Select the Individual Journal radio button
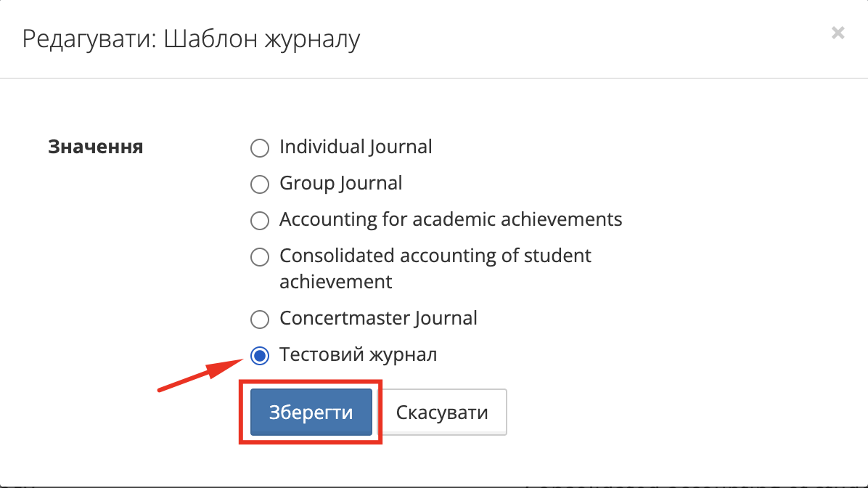Viewport: 868px width, 488px height. click(x=259, y=148)
